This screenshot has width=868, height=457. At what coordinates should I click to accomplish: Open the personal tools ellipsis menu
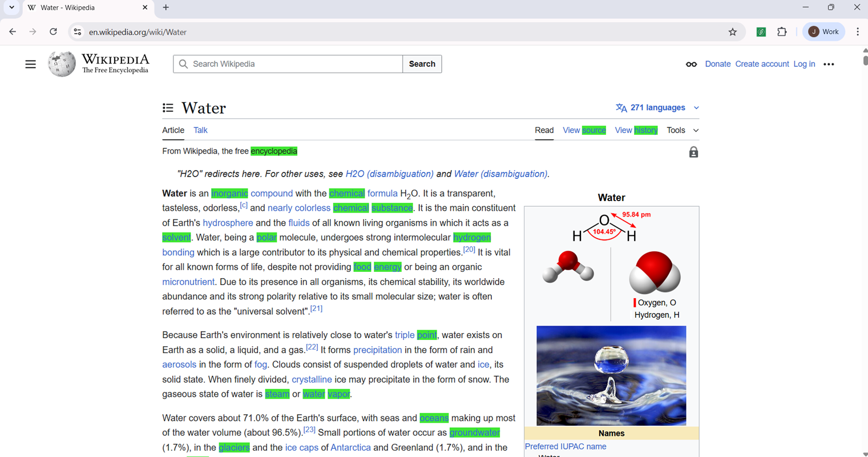829,64
